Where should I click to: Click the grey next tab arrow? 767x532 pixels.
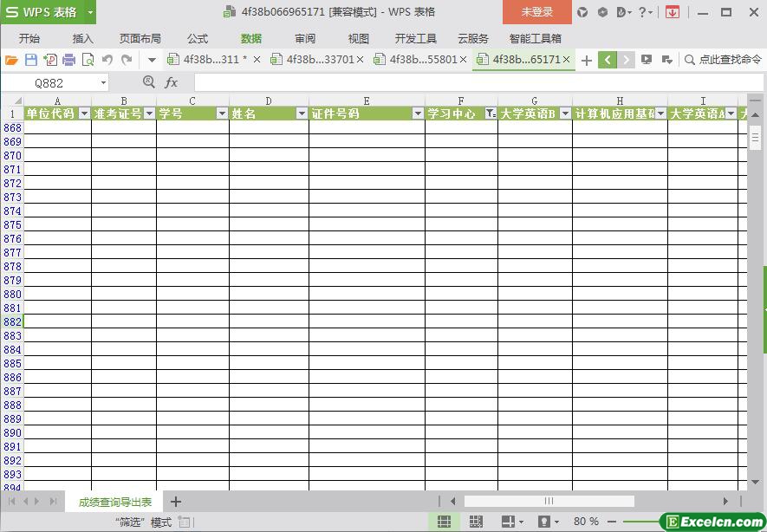(x=626, y=60)
